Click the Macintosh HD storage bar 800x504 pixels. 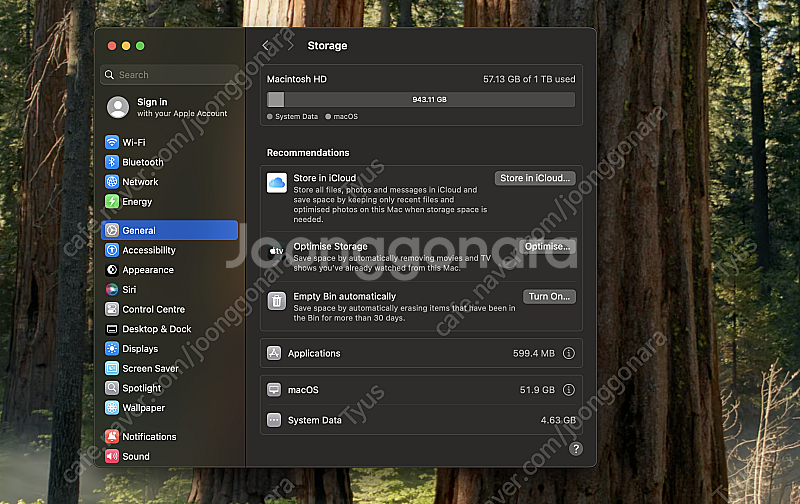(421, 99)
